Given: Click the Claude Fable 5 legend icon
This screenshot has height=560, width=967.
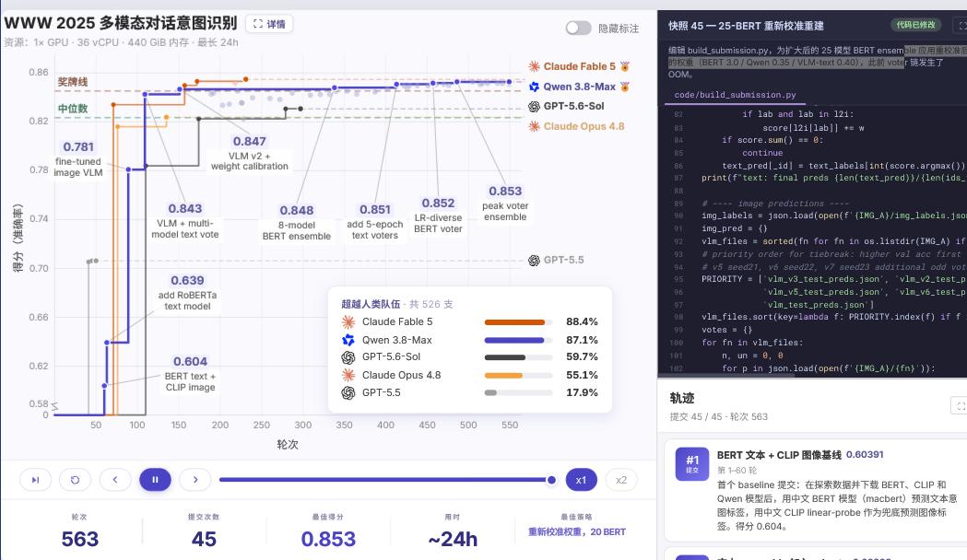Looking at the screenshot, I should tap(534, 66).
